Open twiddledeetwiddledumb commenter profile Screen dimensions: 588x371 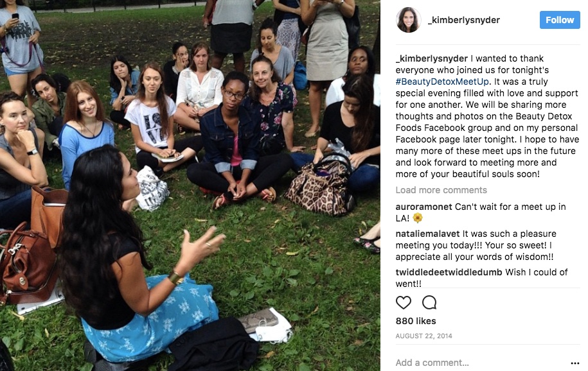click(449, 272)
